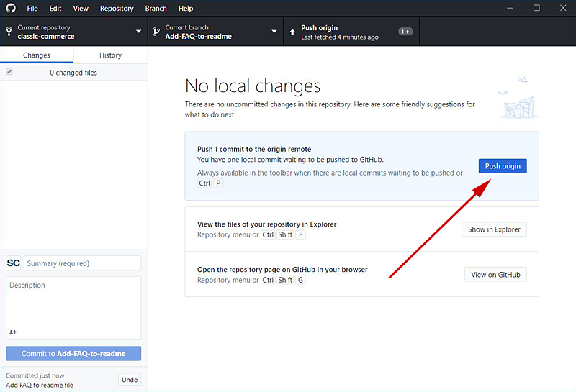Click Push origin in the top toolbar
The width and height of the screenshot is (576, 392).
point(351,32)
